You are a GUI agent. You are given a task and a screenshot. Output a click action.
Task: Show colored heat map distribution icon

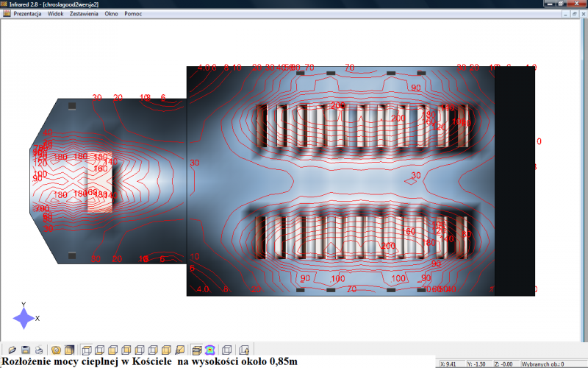point(210,350)
